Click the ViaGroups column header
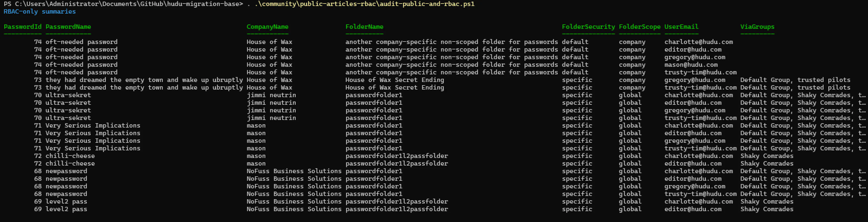This screenshot has height=222, width=868. coord(757,27)
